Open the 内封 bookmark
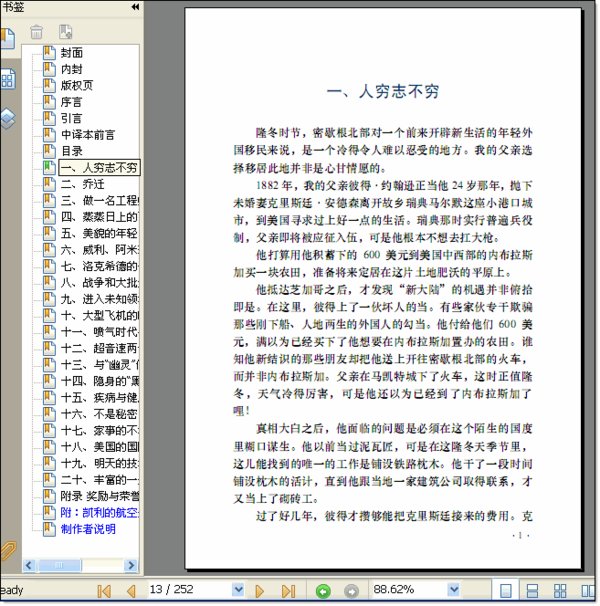 (72, 69)
